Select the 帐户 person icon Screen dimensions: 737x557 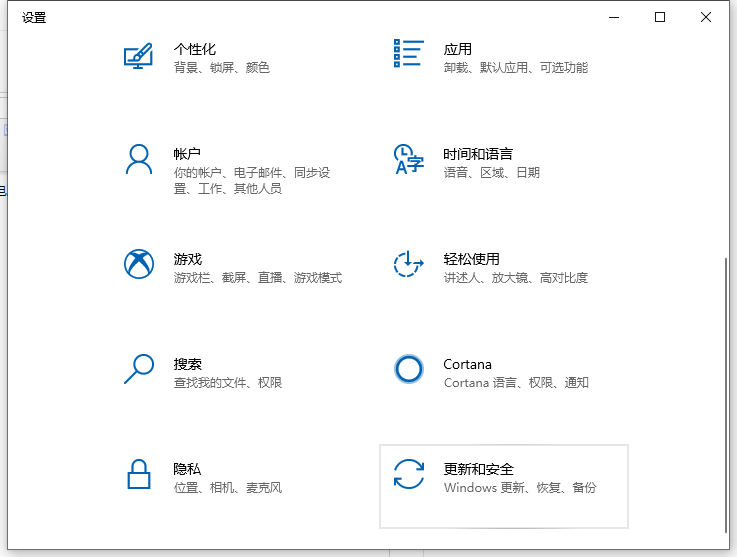(139, 159)
